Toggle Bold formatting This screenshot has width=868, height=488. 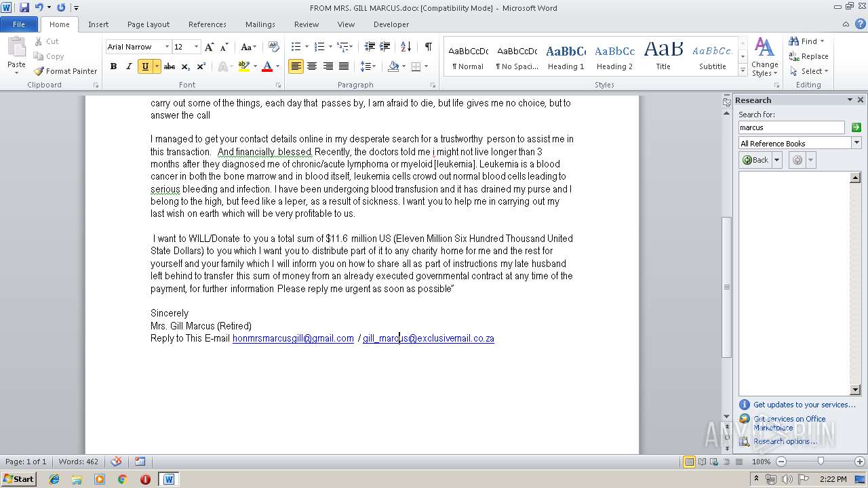(x=113, y=66)
